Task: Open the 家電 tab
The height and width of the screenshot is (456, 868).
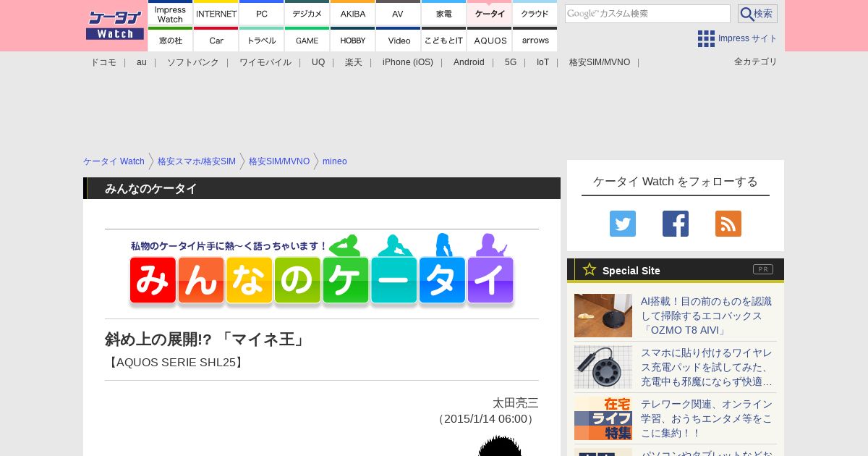Action: coord(444,13)
